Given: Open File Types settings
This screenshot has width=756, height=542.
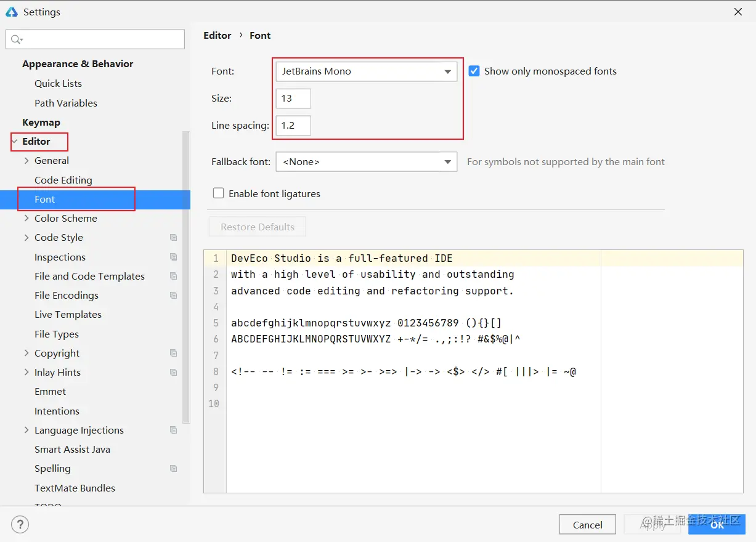Looking at the screenshot, I should click(x=57, y=334).
